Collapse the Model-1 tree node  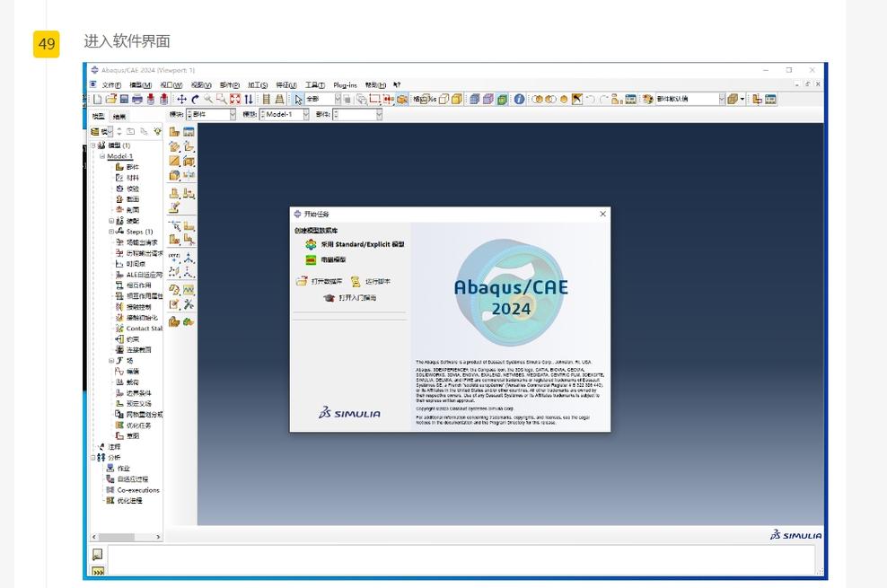(x=101, y=156)
